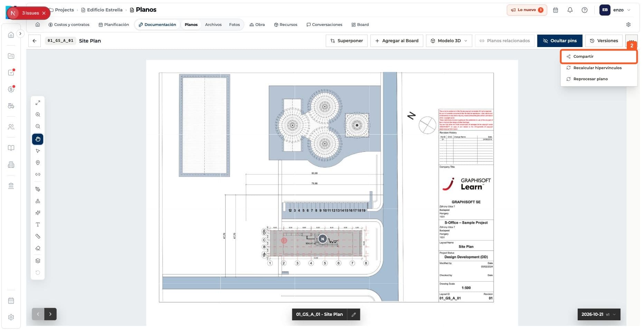The width and height of the screenshot is (644, 330).
Task: Open the Planificación section
Action: click(114, 25)
